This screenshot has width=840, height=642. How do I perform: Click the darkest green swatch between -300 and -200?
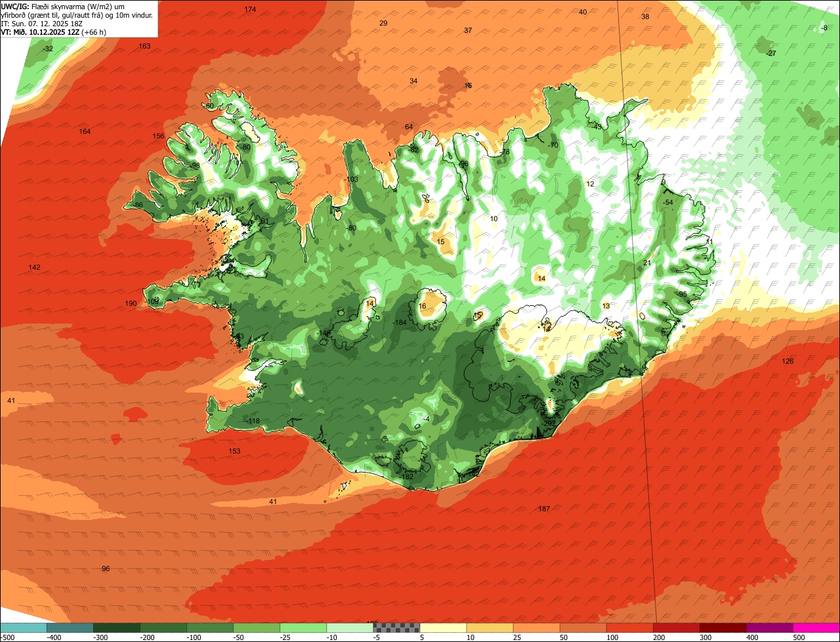[117, 628]
